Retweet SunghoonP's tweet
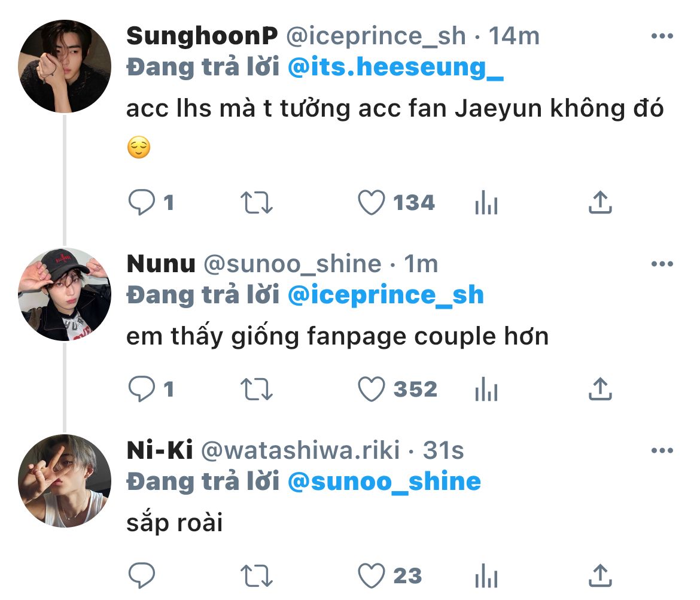Viewport: 700px width, 600px height. (257, 203)
